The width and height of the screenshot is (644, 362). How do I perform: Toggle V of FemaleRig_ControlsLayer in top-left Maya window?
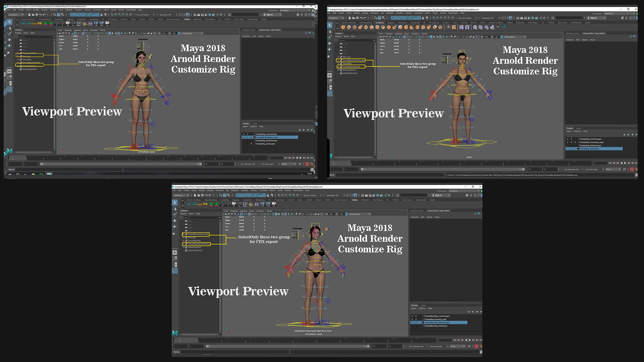(x=244, y=134)
